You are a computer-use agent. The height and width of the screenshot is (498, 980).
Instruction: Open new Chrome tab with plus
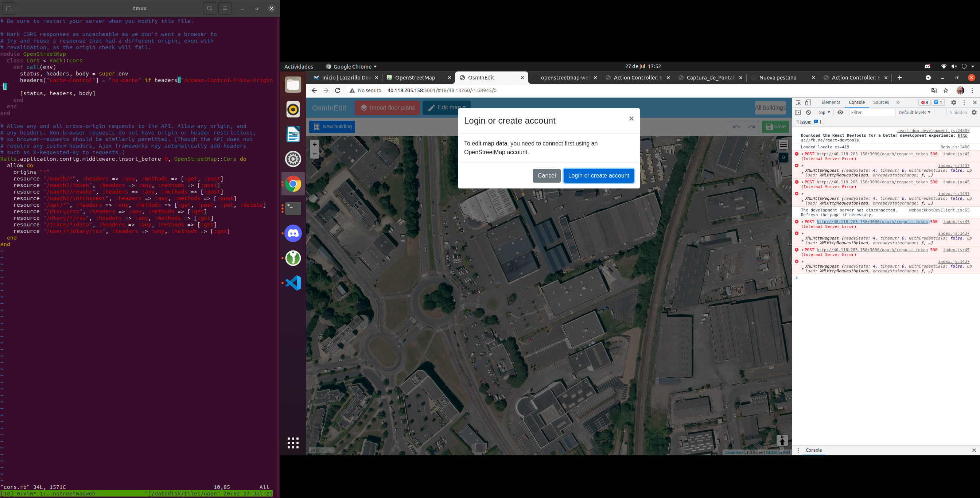(x=899, y=78)
